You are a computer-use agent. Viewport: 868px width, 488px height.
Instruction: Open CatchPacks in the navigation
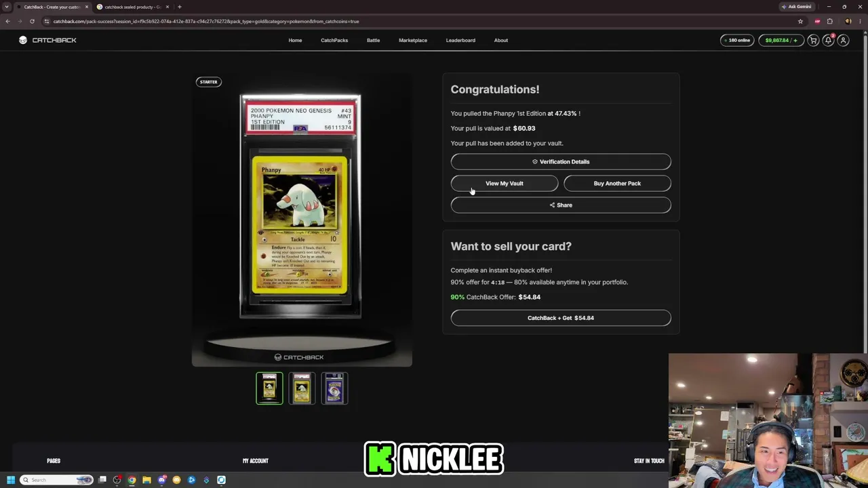pyautogui.click(x=334, y=40)
